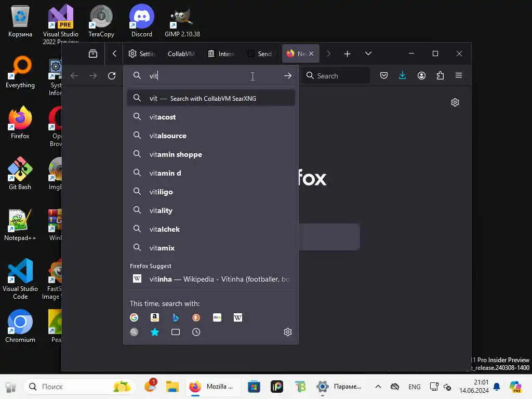
Task: Select the Notepad++ desktop shortcut
Action: (20, 224)
